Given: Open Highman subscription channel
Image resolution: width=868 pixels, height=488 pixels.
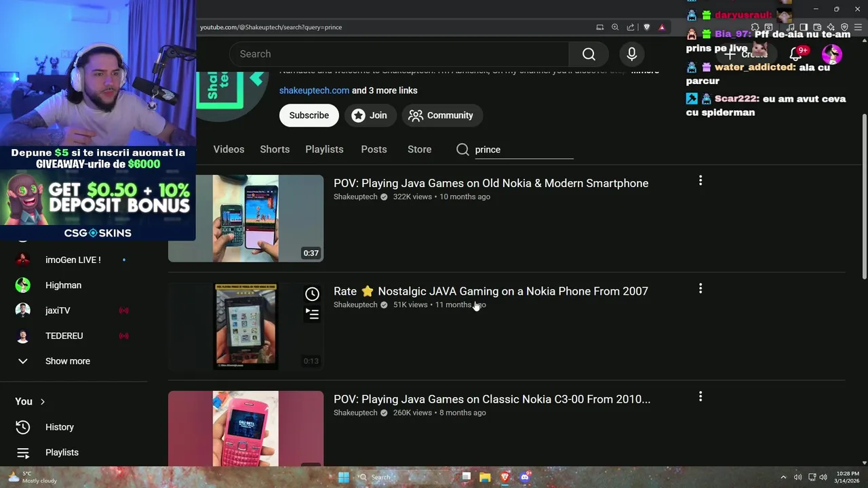Looking at the screenshot, I should coord(63,285).
